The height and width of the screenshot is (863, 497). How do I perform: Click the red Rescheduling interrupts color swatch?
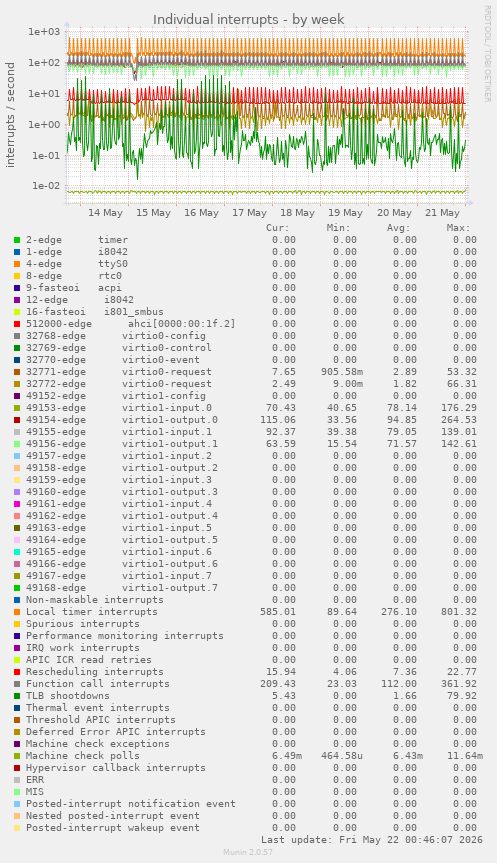17,672
